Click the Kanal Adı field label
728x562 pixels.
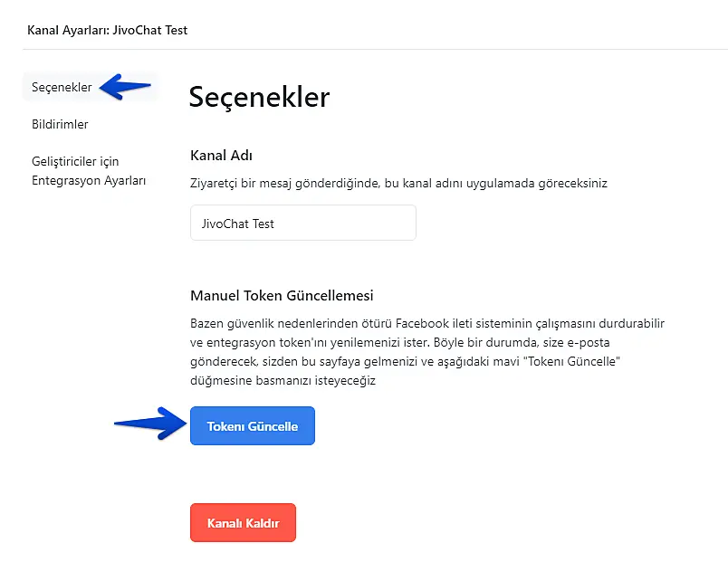221,156
